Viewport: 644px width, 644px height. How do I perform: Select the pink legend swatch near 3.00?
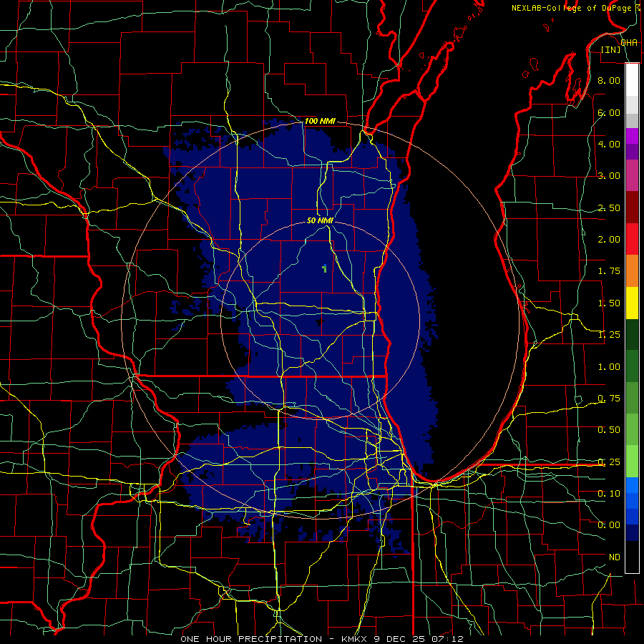pyautogui.click(x=632, y=176)
